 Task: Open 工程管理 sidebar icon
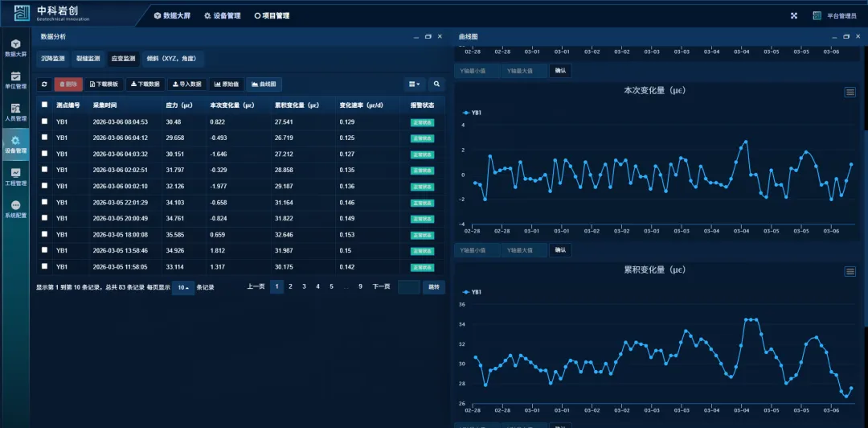click(x=15, y=177)
